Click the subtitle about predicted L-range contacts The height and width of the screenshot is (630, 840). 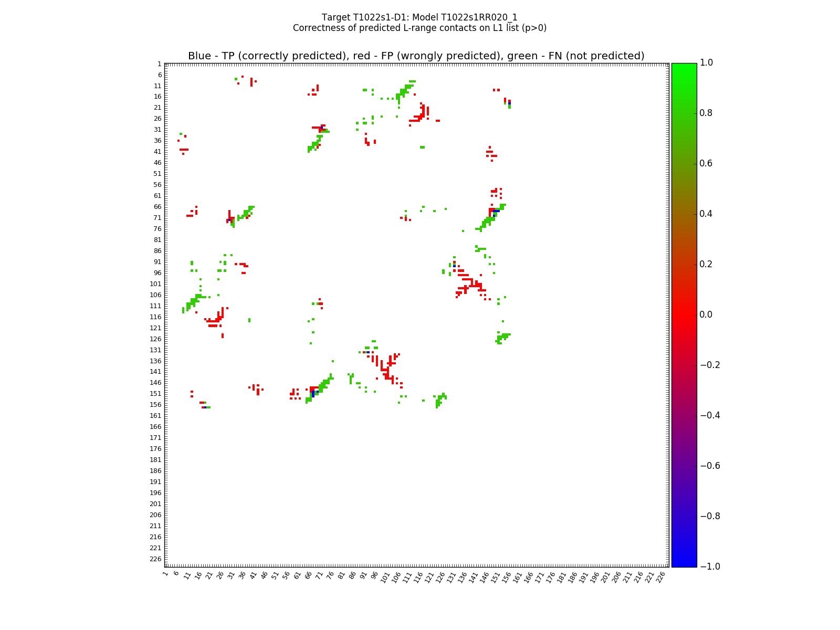pos(419,28)
